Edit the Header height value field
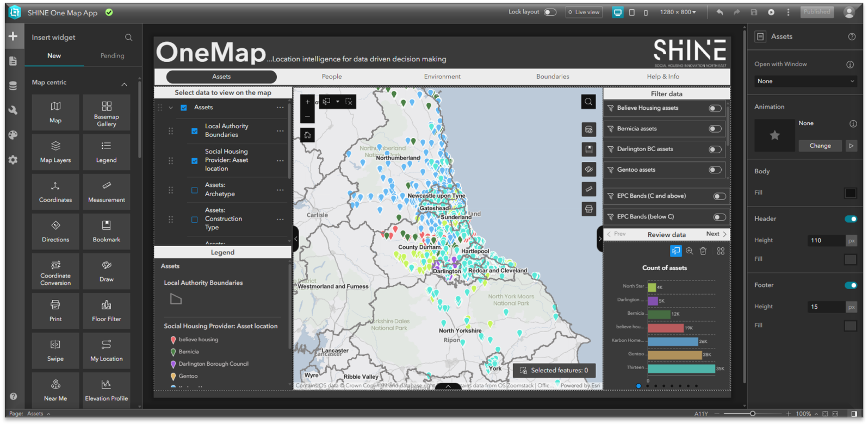 click(827, 240)
